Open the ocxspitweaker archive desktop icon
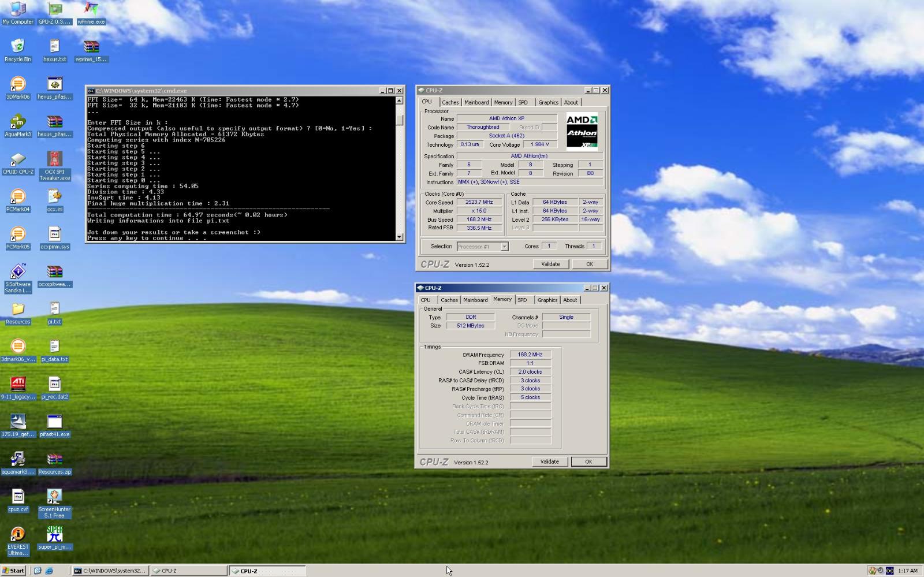The height and width of the screenshot is (577, 924). click(x=55, y=276)
